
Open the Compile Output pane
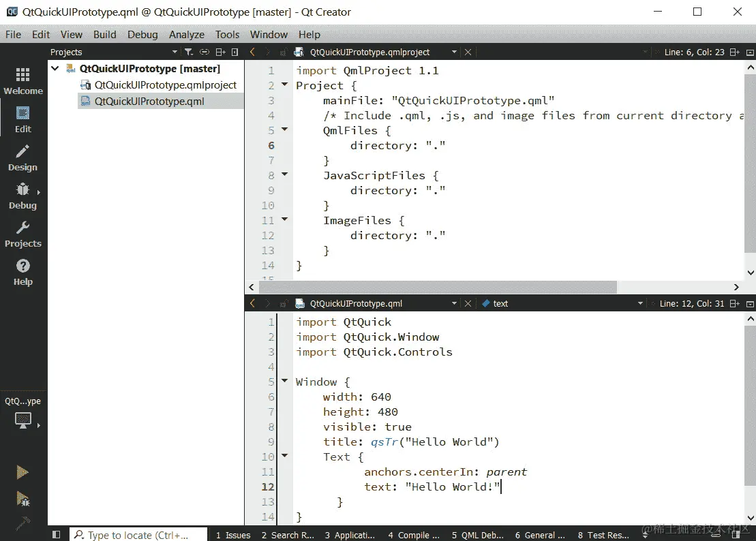pyautogui.click(x=414, y=535)
